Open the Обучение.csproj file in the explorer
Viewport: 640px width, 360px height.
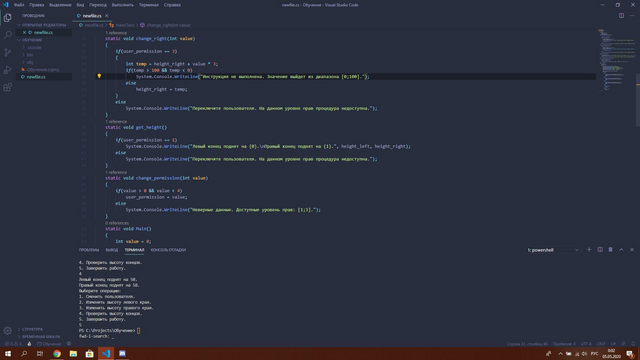(43, 69)
